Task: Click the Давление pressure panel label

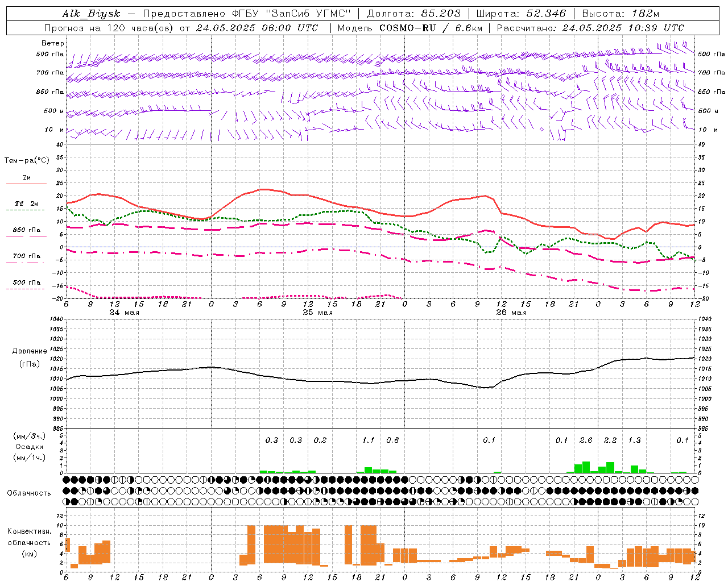Action: [x=29, y=351]
